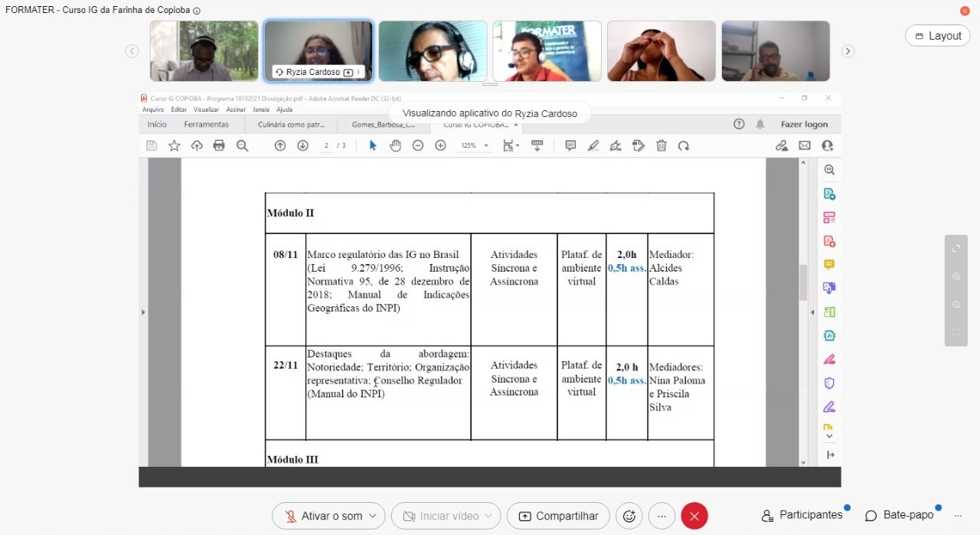Select the hand pan tool
This screenshot has width=980, height=535.
pos(395,145)
